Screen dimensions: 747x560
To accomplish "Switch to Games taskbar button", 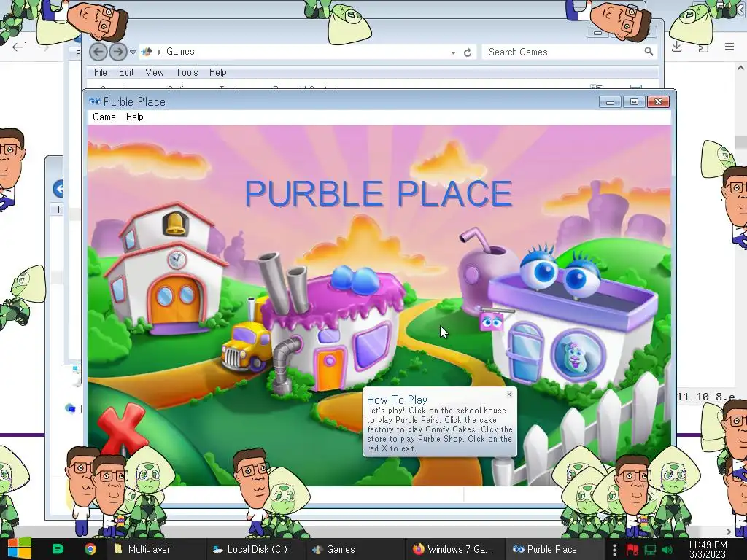I will (x=355, y=549).
